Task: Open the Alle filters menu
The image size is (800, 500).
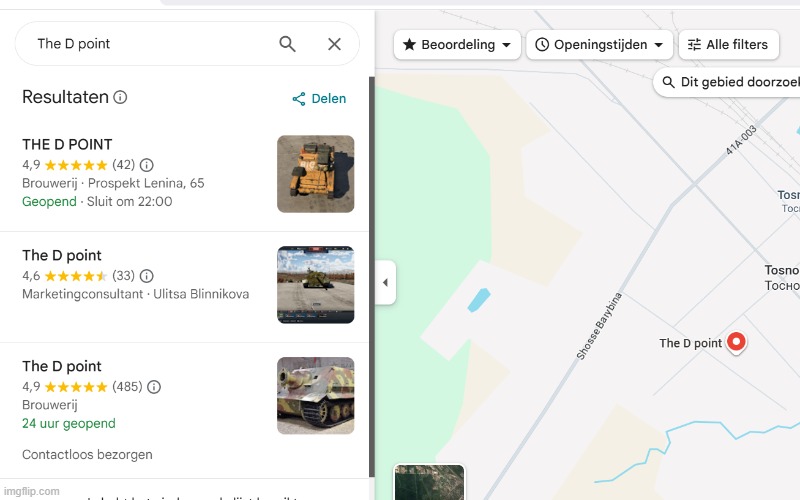Action: point(728,45)
